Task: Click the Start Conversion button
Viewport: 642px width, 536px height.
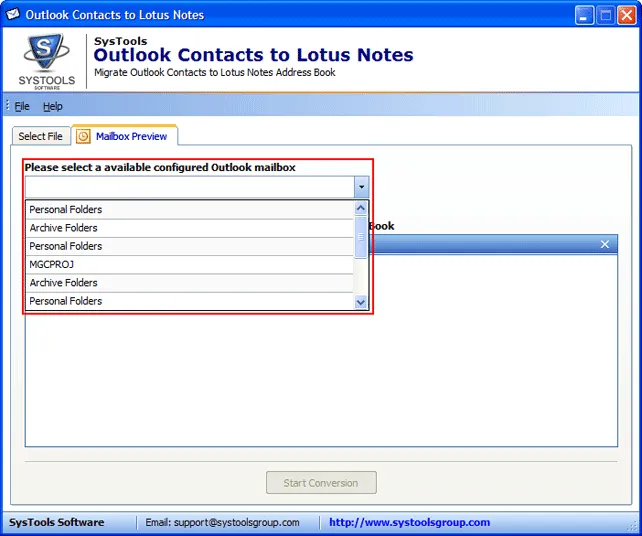Action: pyautogui.click(x=321, y=483)
